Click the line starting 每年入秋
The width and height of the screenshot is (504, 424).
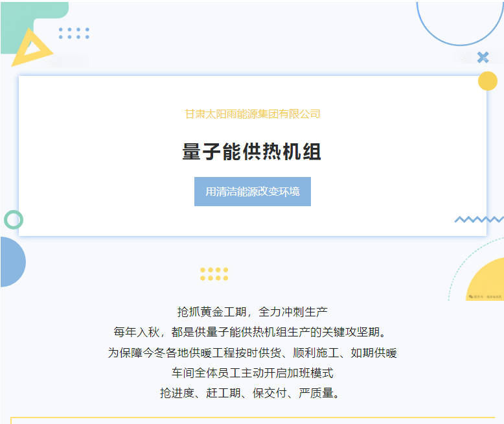pyautogui.click(x=250, y=332)
